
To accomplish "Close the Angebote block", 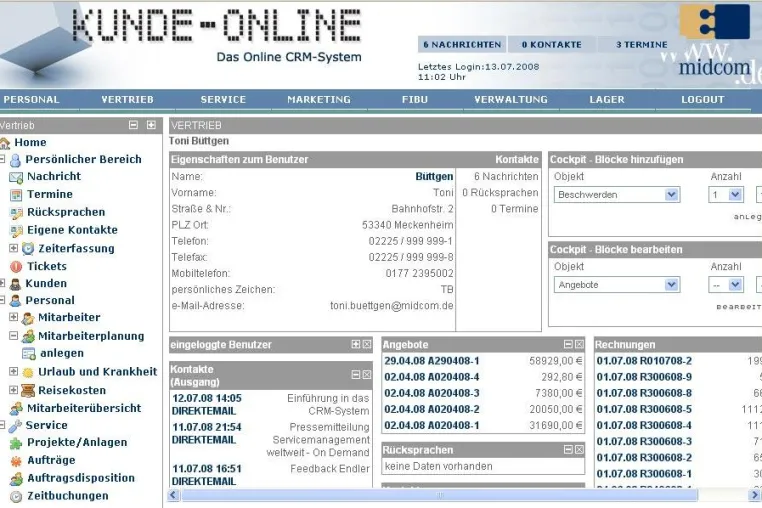I will pyautogui.click(x=579, y=344).
